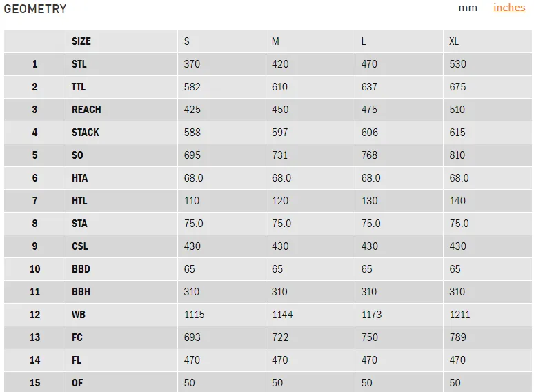Click the 425 reach value for S

click(x=192, y=109)
